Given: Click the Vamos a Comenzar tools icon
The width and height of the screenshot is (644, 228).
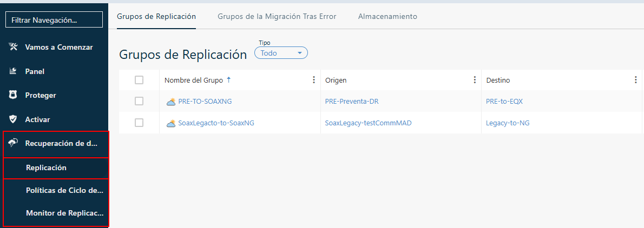Looking at the screenshot, I should [x=14, y=47].
